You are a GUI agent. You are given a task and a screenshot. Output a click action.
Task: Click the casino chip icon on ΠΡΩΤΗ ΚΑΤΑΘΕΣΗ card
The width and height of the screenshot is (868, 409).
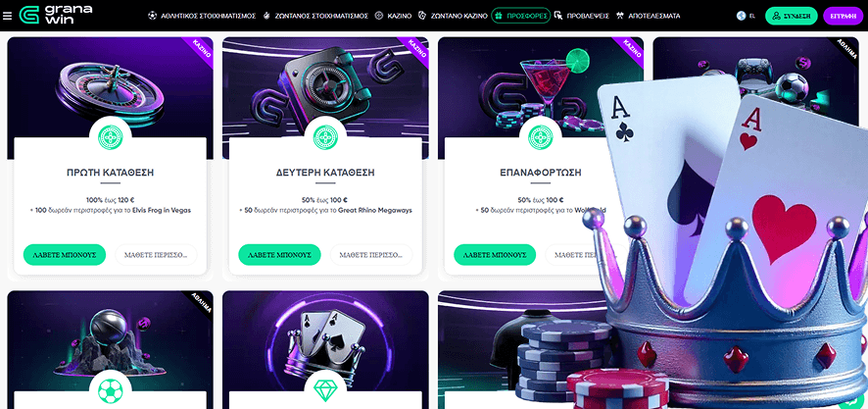coord(110,137)
